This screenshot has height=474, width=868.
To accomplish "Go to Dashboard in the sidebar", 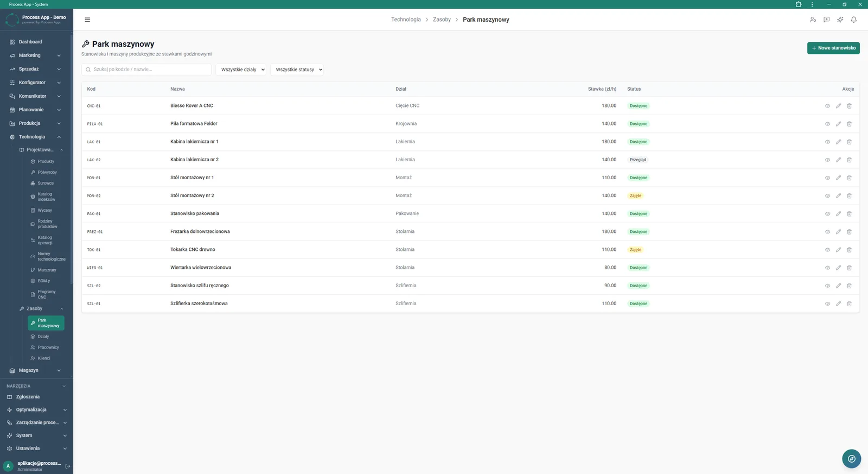I will tap(36, 42).
